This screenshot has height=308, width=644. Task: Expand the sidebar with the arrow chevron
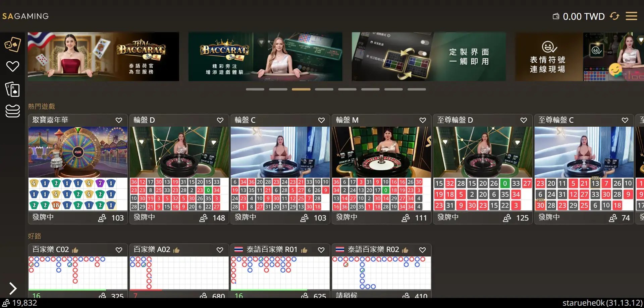tap(13, 288)
